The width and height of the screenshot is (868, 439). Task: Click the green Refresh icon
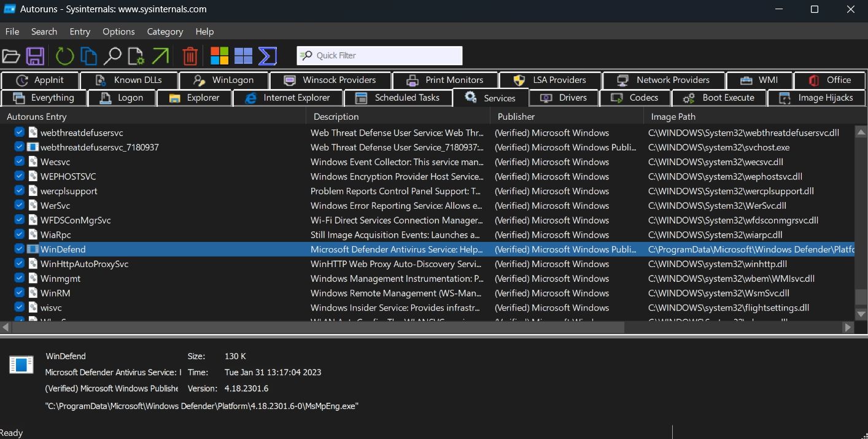coord(64,56)
